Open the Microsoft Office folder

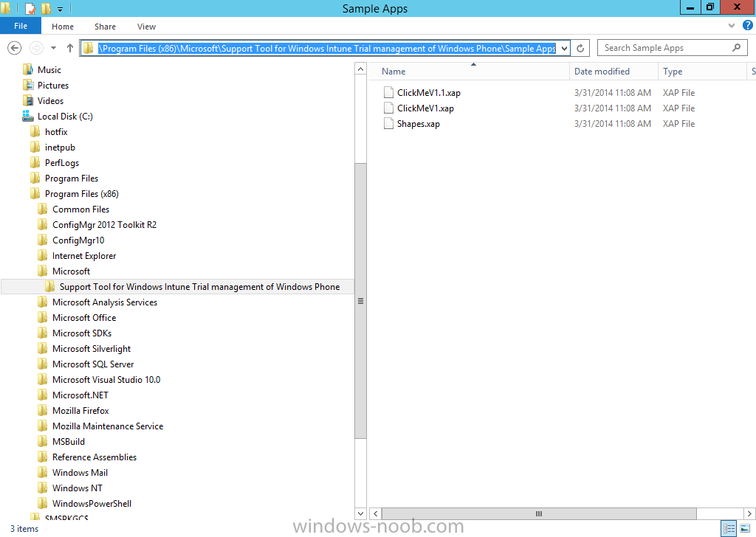pyautogui.click(x=84, y=318)
